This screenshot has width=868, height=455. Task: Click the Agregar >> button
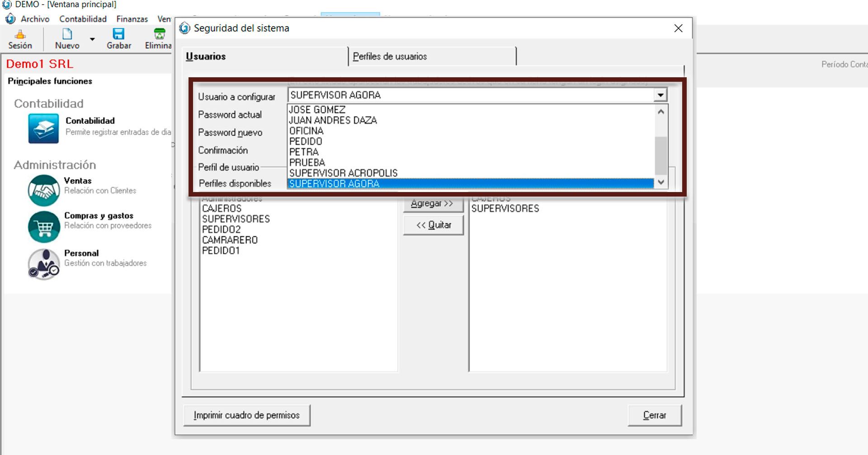[433, 204]
